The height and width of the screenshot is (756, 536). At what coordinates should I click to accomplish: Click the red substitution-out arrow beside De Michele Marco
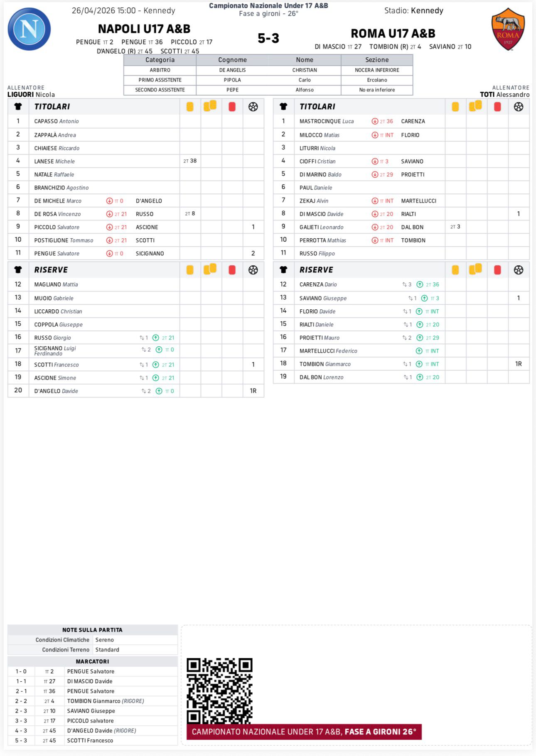[109, 201]
